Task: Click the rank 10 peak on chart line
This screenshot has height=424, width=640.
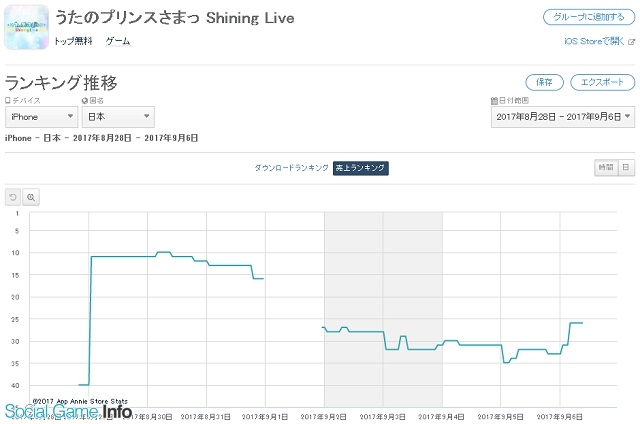Action: coord(163,252)
